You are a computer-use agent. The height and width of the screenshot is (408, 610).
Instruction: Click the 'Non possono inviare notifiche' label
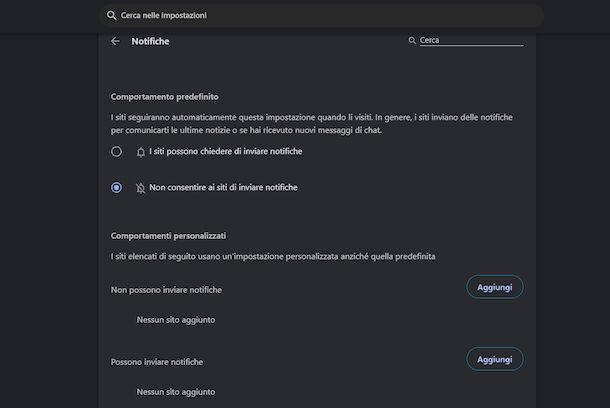pyautogui.click(x=166, y=290)
